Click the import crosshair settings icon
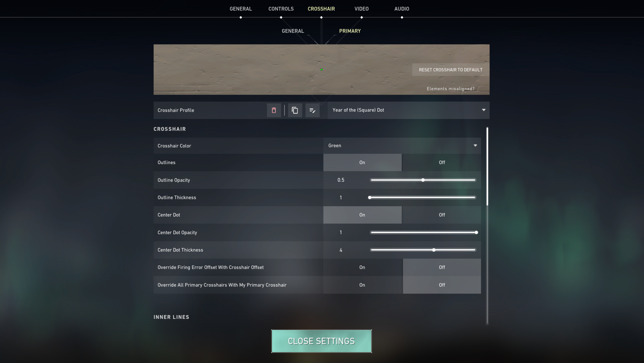644x363 pixels. point(312,110)
